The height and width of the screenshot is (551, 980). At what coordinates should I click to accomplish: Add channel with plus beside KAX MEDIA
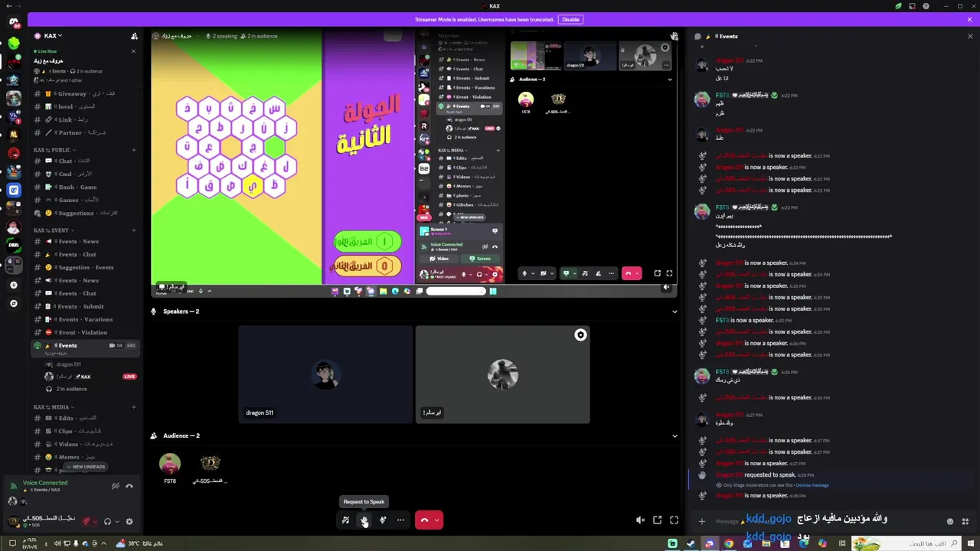pyautogui.click(x=134, y=407)
